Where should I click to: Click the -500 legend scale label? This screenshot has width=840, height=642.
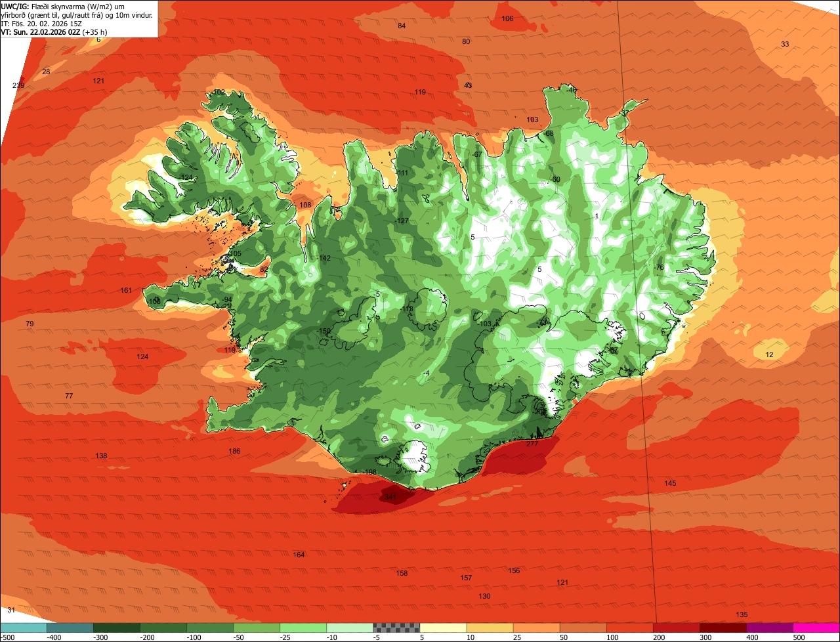(x=8, y=637)
